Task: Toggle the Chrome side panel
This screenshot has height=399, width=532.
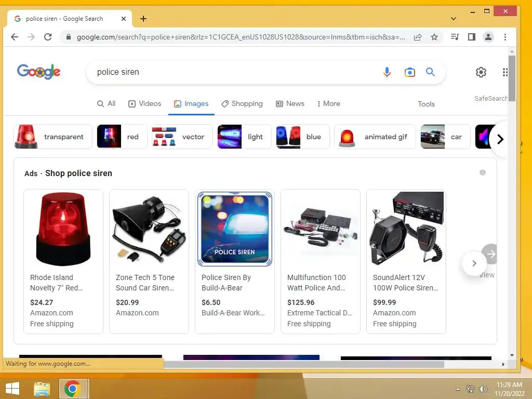Action: coord(472,37)
